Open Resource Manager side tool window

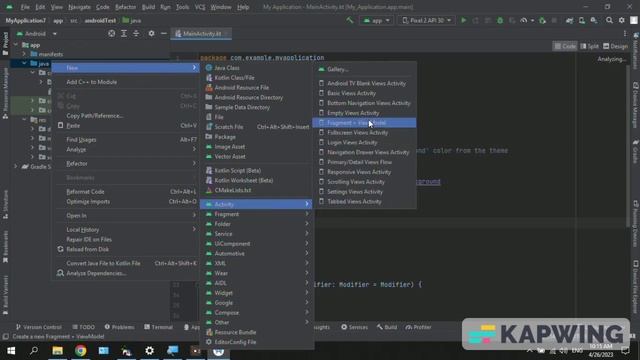[5, 94]
